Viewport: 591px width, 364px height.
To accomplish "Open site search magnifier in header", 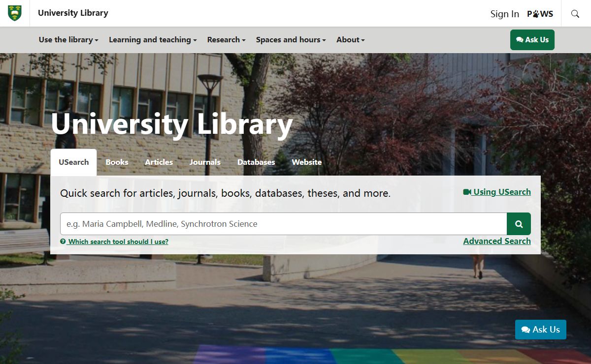I will tap(575, 14).
